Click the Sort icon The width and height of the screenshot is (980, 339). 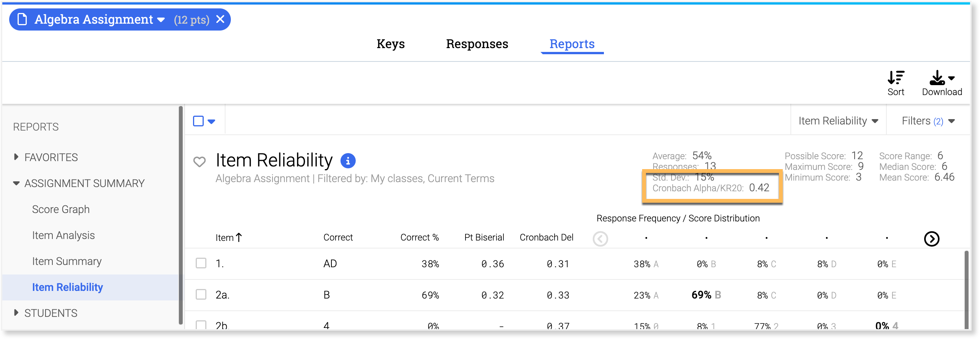point(896,78)
